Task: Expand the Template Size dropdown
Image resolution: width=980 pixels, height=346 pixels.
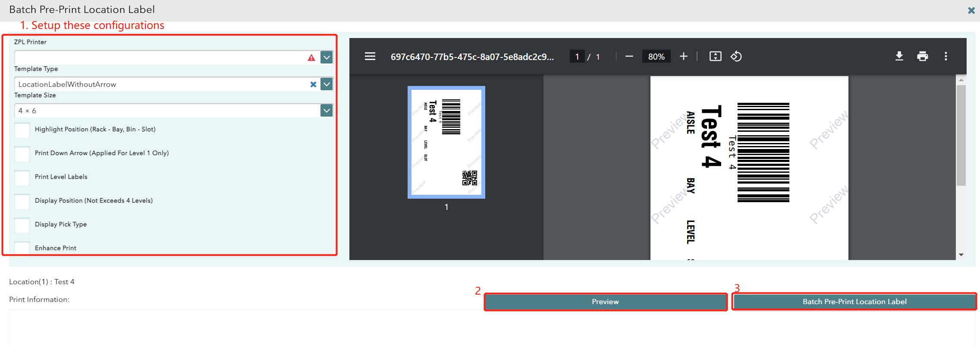Action: [x=327, y=111]
